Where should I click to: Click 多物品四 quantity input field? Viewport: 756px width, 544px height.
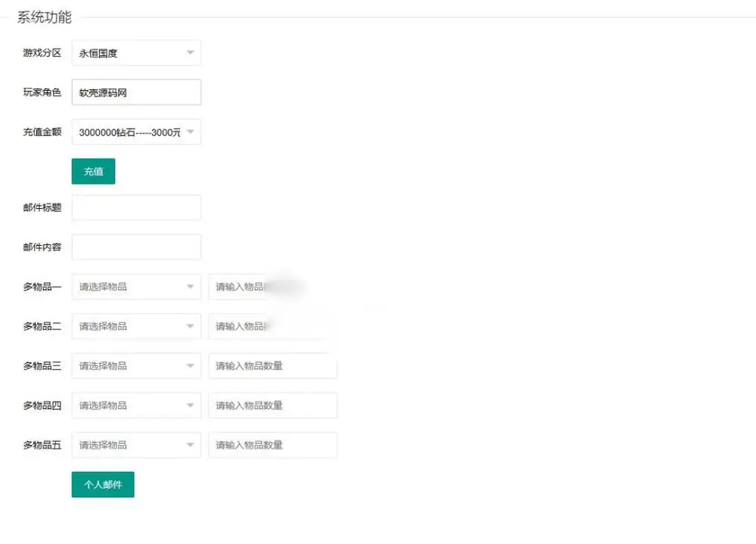pyautogui.click(x=272, y=406)
